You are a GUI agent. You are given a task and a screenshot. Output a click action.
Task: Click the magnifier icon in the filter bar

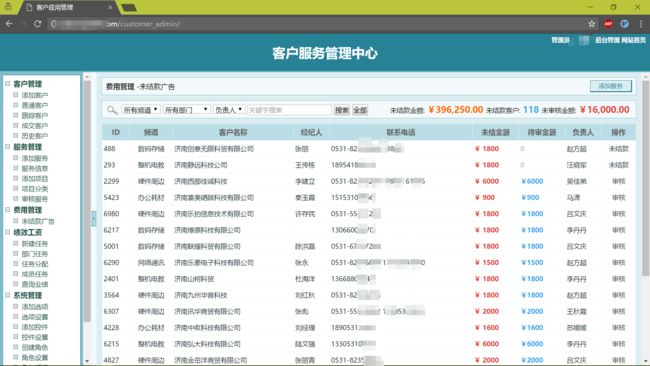coord(112,110)
